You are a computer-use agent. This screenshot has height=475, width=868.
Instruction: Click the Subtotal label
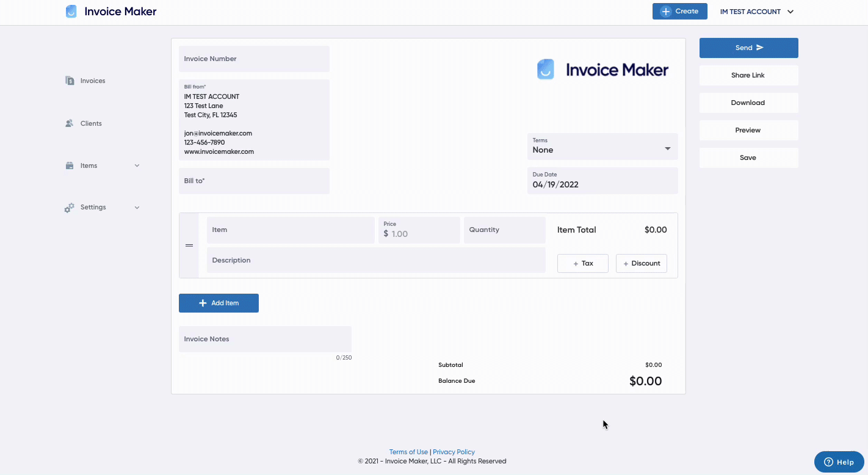[450, 365]
